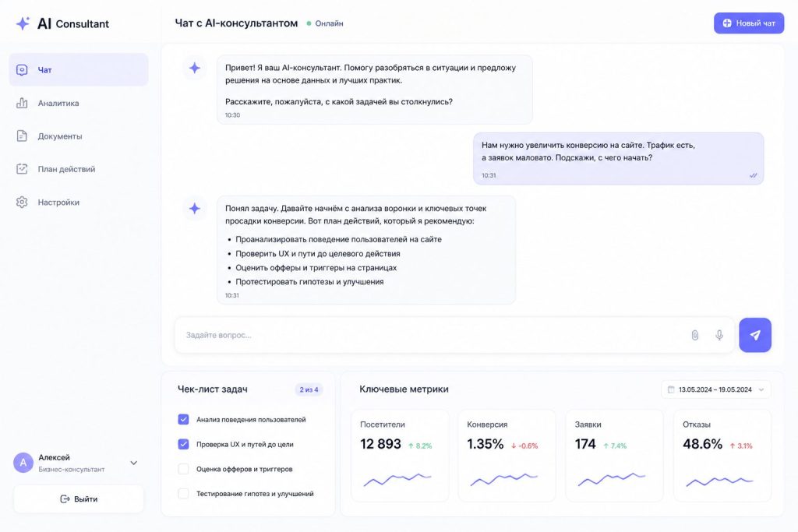Send the message with the paper plane button
The image size is (798, 532).
tap(755, 335)
